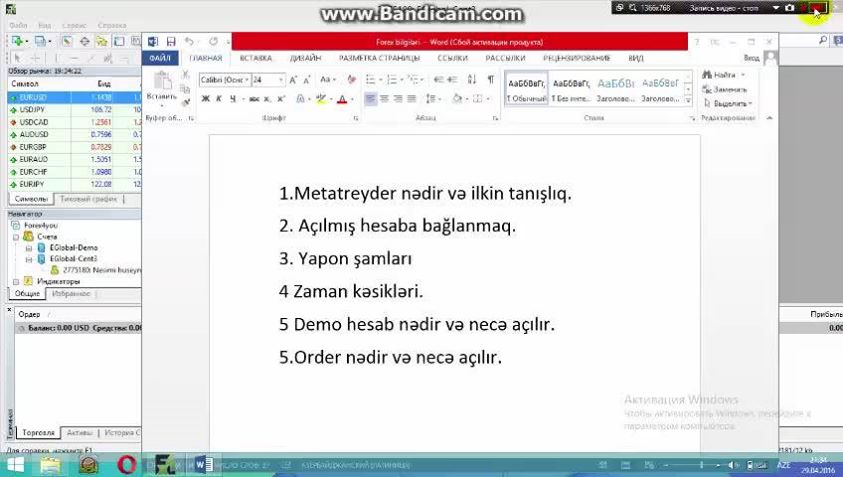This screenshot has height=477, width=843.
Task: Apply subscript formatting
Action: click(x=267, y=99)
